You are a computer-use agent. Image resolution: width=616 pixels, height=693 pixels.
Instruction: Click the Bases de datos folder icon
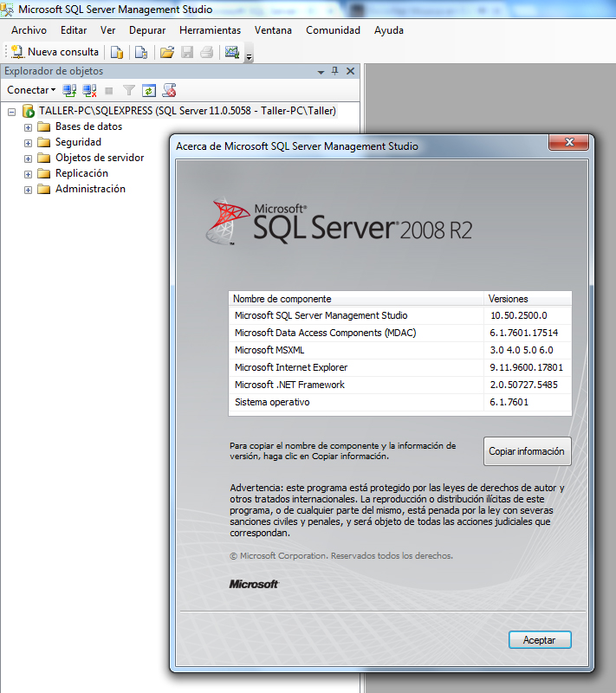(43, 127)
